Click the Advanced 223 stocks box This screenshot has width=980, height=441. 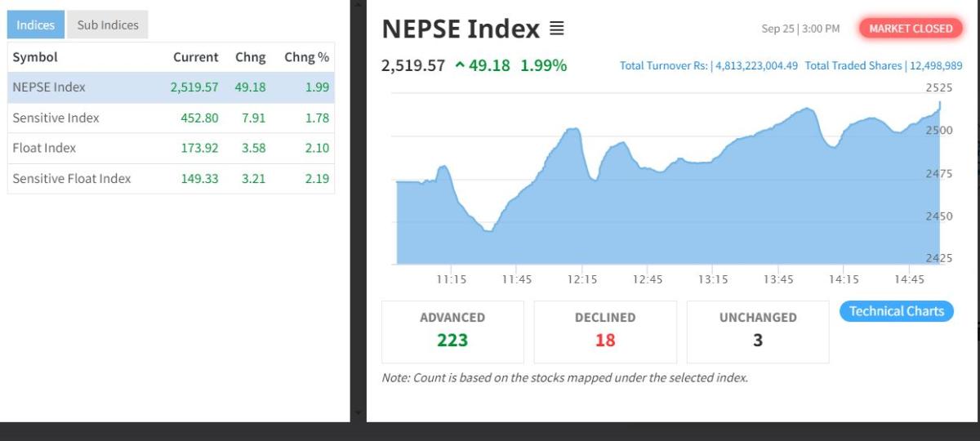[x=452, y=331]
